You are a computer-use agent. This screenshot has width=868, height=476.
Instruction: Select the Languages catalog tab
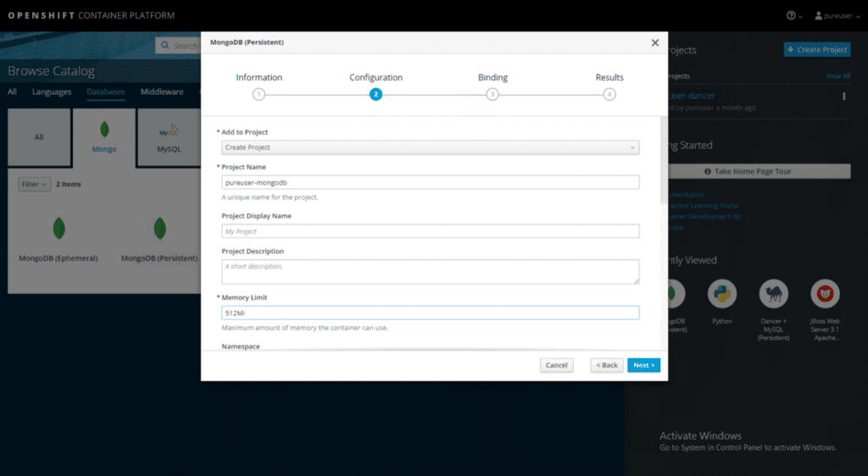point(52,91)
